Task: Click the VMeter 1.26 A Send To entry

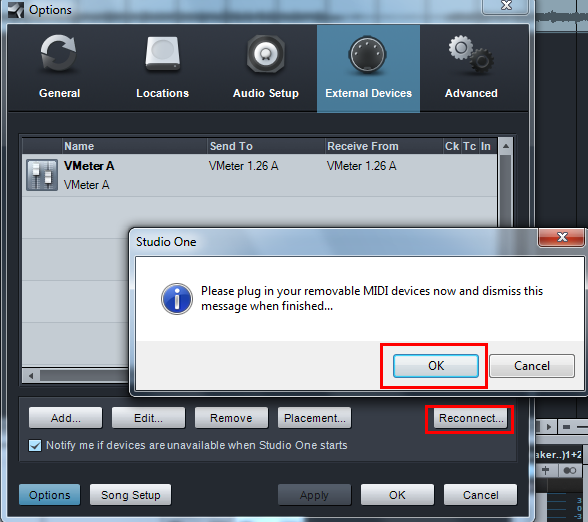Action: (243, 166)
